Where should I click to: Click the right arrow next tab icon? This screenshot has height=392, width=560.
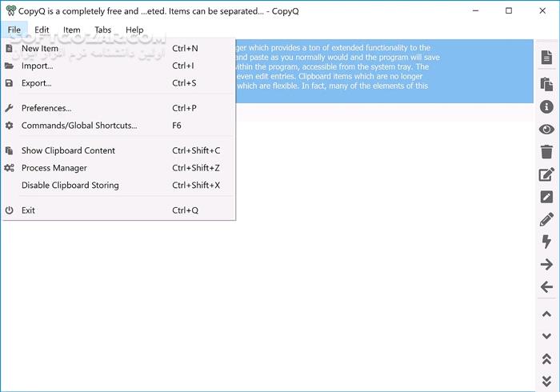coord(546,265)
